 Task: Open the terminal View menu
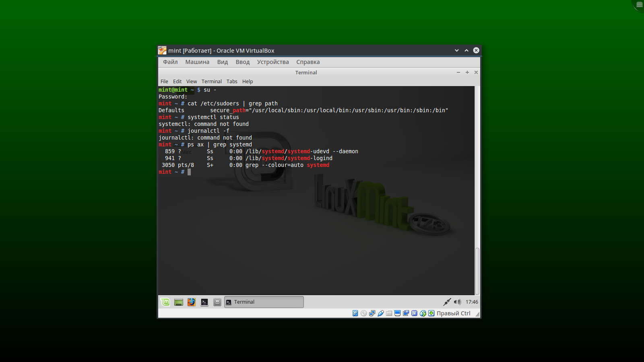point(192,81)
